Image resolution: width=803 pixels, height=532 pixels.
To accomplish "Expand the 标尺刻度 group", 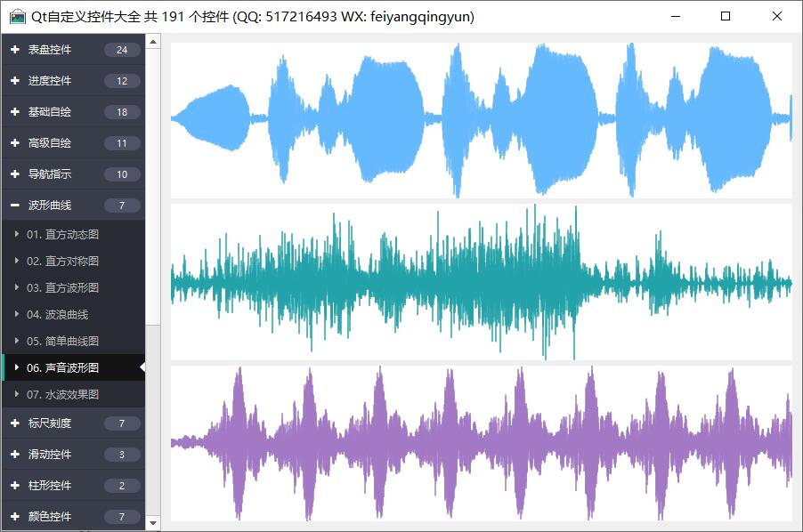I will (50, 423).
